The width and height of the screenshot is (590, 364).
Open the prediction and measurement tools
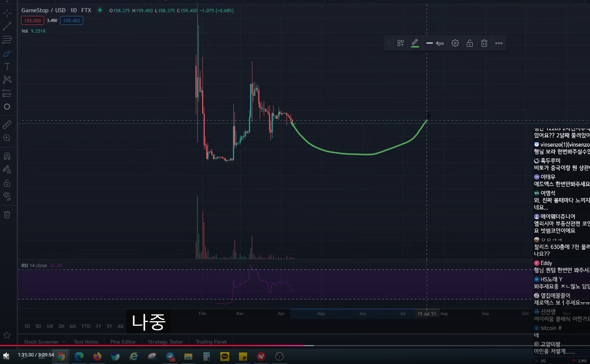7,93
